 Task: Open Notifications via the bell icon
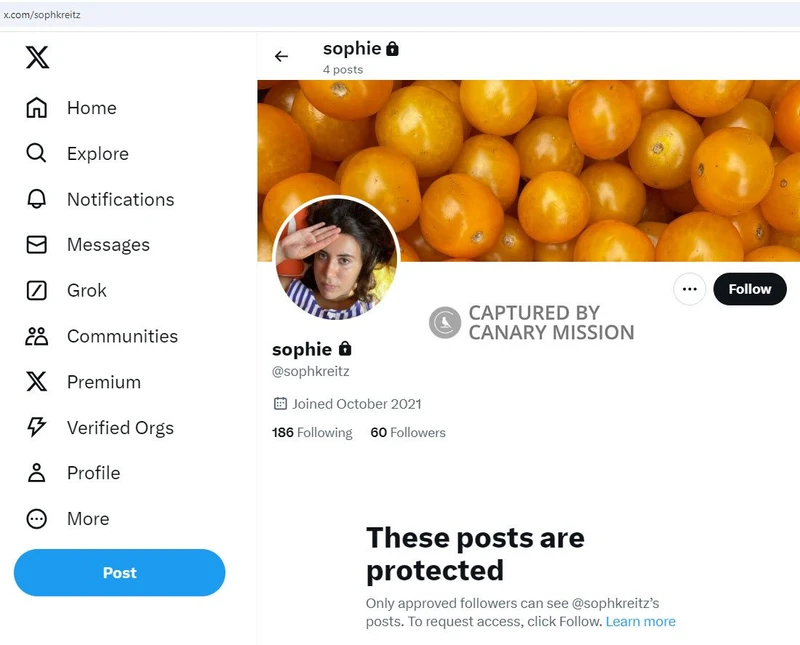tap(37, 200)
